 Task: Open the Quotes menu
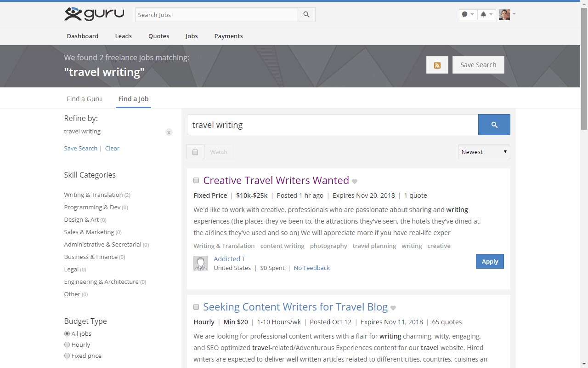[159, 36]
